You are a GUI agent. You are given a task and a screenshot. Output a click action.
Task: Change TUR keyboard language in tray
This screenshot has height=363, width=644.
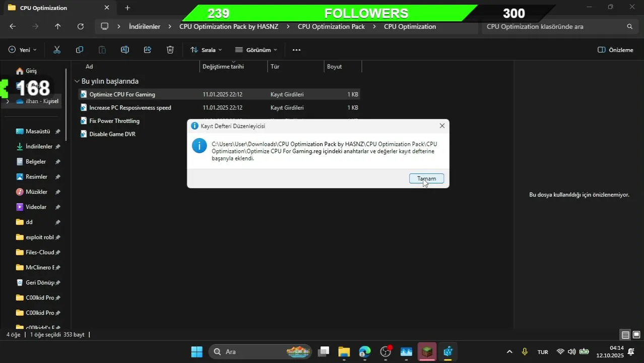543,352
